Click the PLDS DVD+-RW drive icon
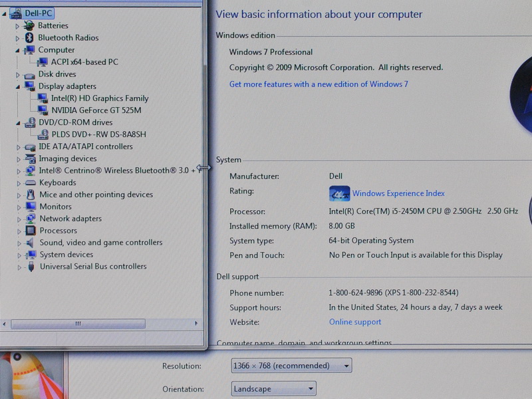 [43, 134]
